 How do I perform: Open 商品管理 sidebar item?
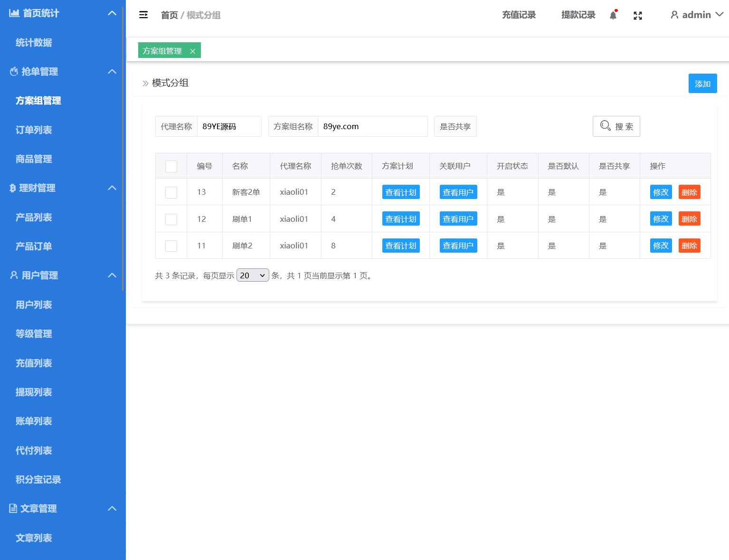[x=34, y=159]
